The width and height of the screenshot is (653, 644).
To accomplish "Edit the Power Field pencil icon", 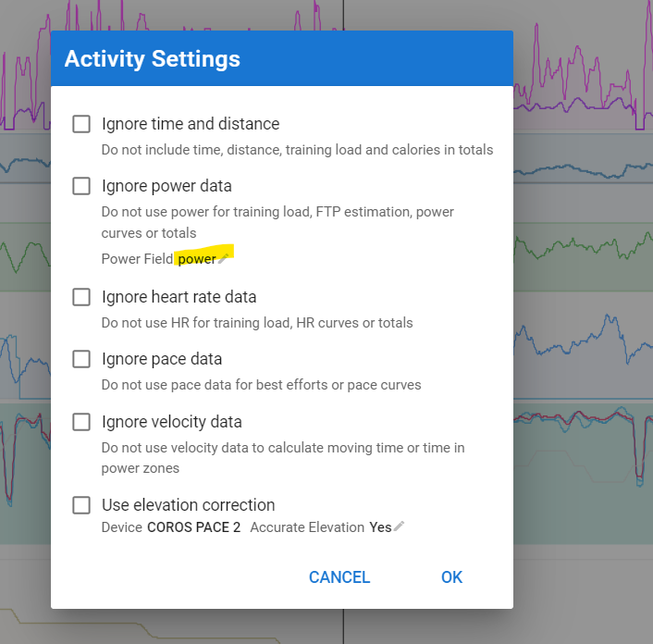I will click(x=223, y=259).
